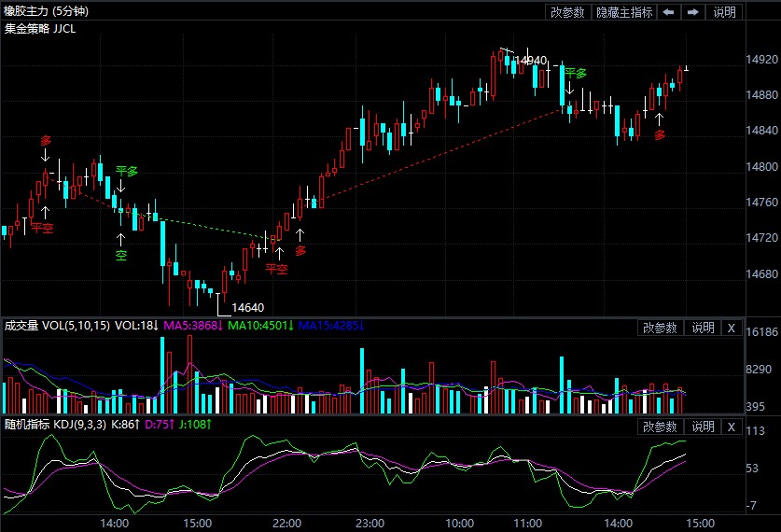Click the green 平多 marker near 11:00
The height and width of the screenshot is (532, 781).
pyautogui.click(x=575, y=74)
